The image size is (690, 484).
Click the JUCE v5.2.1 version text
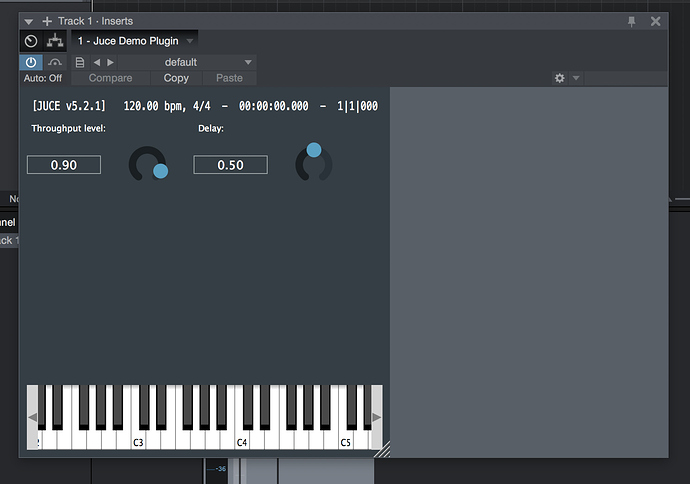(x=69, y=106)
